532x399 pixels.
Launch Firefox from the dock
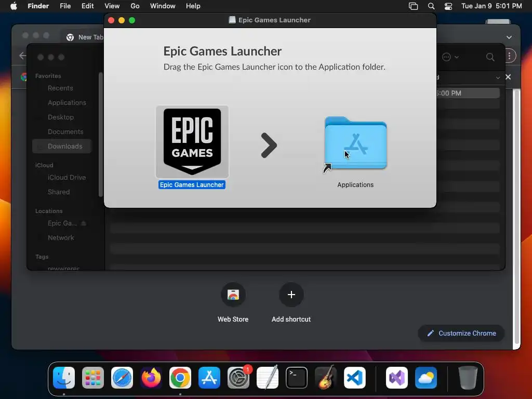151,378
